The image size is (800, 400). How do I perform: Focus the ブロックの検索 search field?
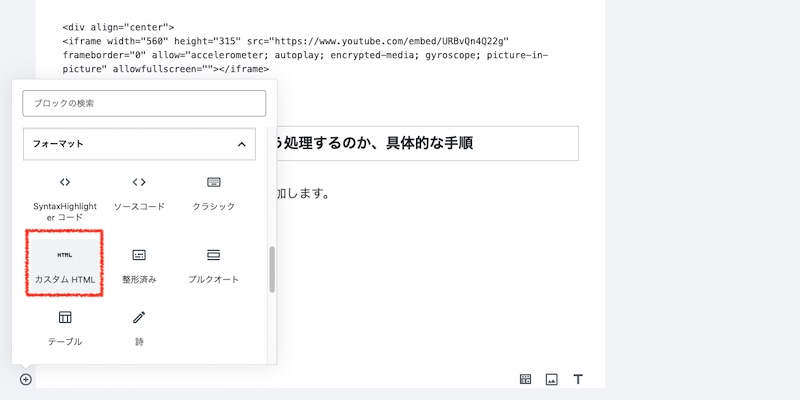pos(144,103)
